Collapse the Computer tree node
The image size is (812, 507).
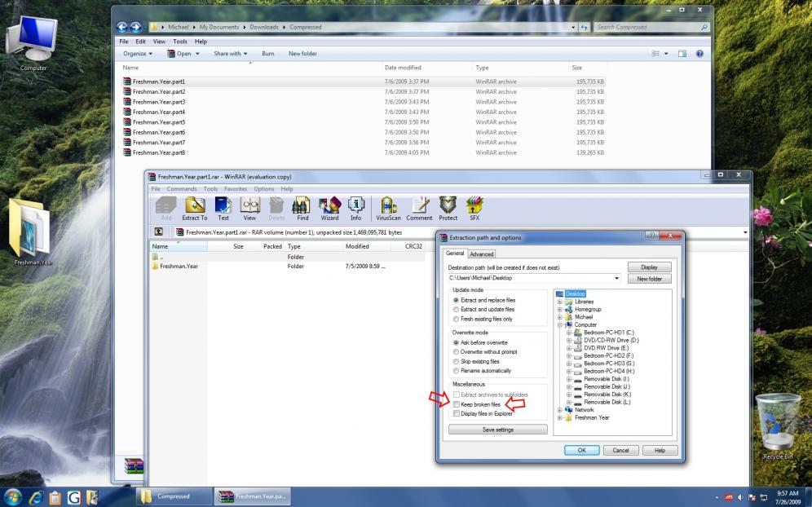[560, 325]
